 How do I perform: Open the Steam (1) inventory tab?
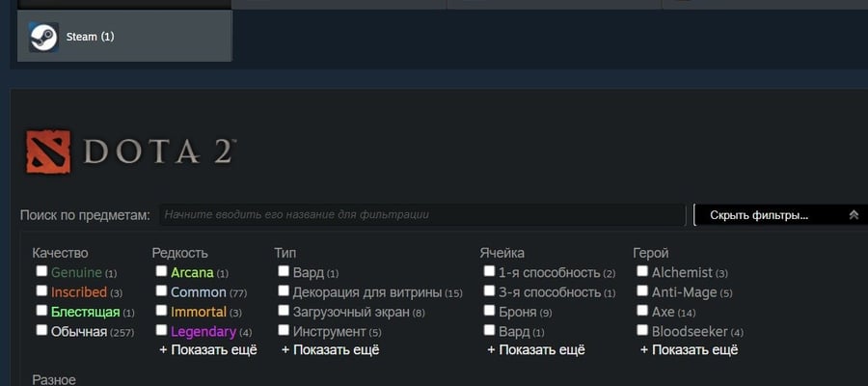(x=124, y=36)
